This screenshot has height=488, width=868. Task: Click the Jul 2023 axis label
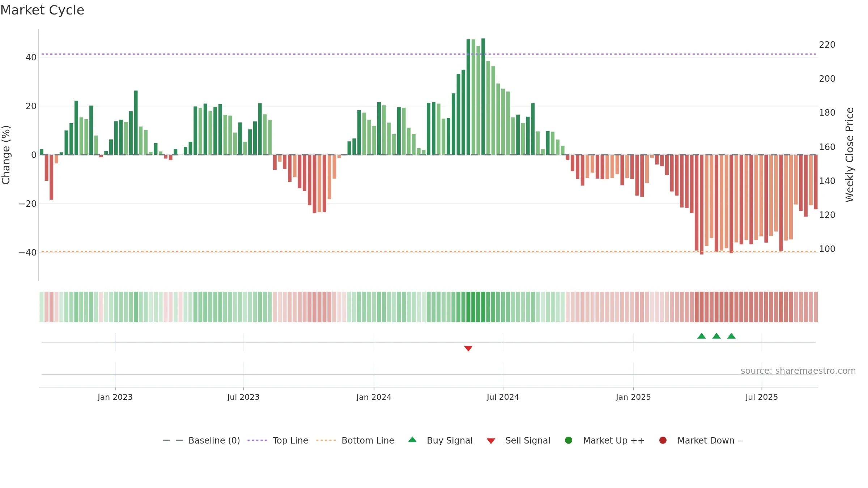coord(243,397)
